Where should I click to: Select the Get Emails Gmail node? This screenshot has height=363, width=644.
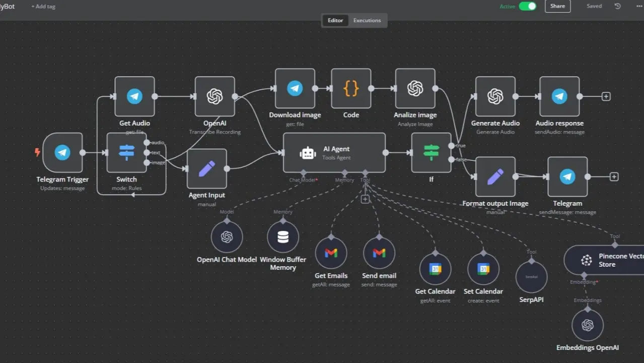click(331, 253)
